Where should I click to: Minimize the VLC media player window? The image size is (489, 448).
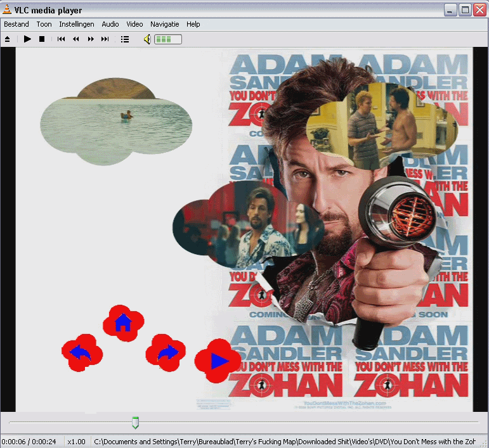pyautogui.click(x=450, y=10)
